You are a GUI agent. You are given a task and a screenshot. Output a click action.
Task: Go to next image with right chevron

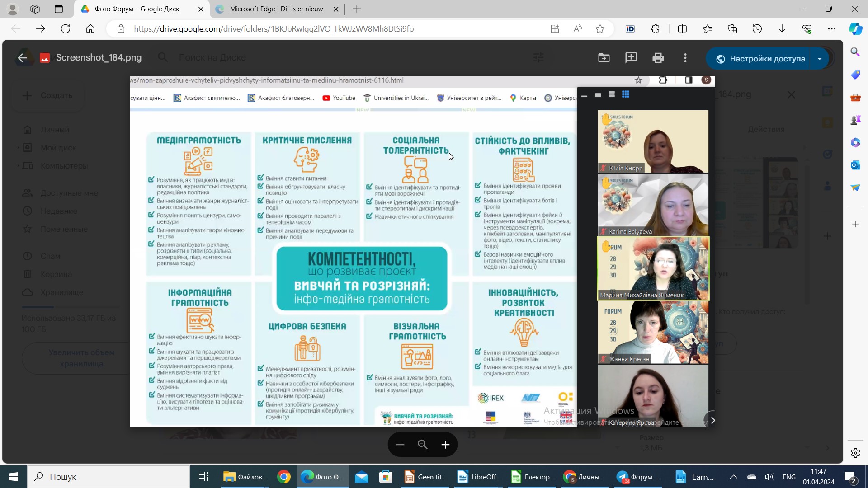click(712, 420)
